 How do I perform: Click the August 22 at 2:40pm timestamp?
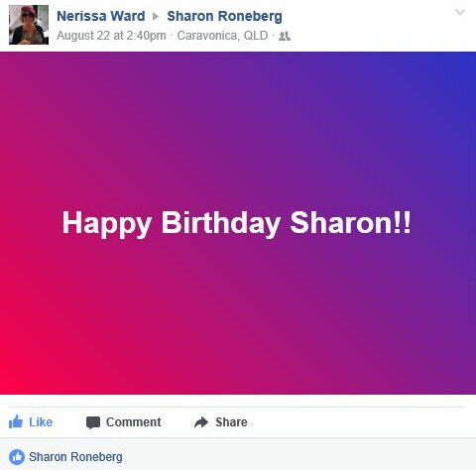(111, 36)
